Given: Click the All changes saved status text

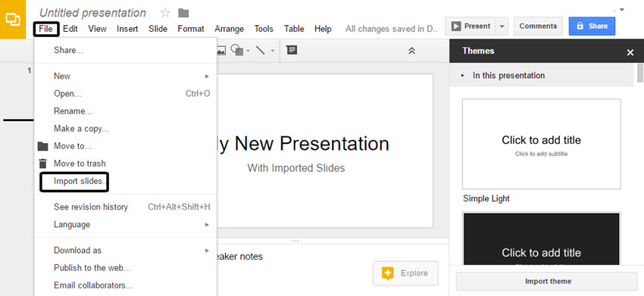Looking at the screenshot, I should pos(392,30).
